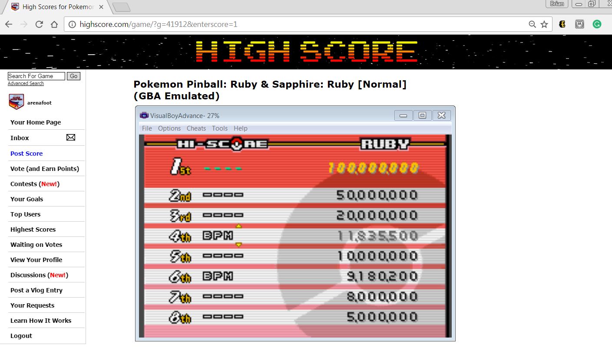This screenshot has width=612, height=364.
Task: Focus the Search For Game field
Action: (36, 76)
